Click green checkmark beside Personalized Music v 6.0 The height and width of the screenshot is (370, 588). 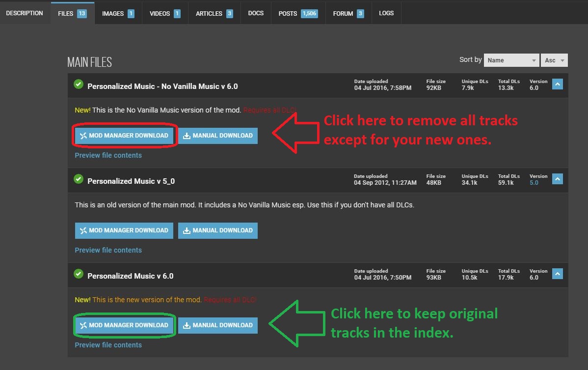78,275
